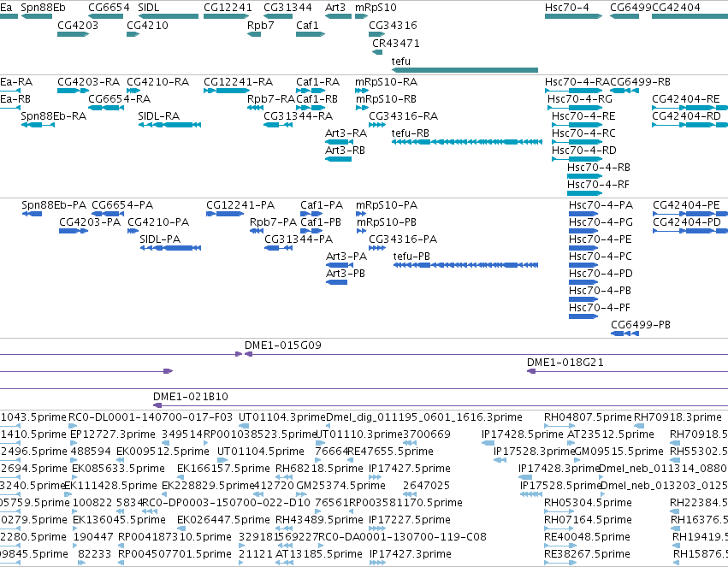This screenshot has width=728, height=567.
Task: Open the Hsc70-4 gene feature
Action: [x=573, y=16]
